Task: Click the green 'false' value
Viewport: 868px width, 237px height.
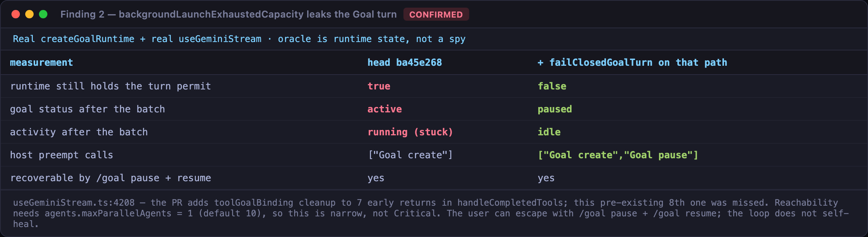Action: click(x=552, y=86)
